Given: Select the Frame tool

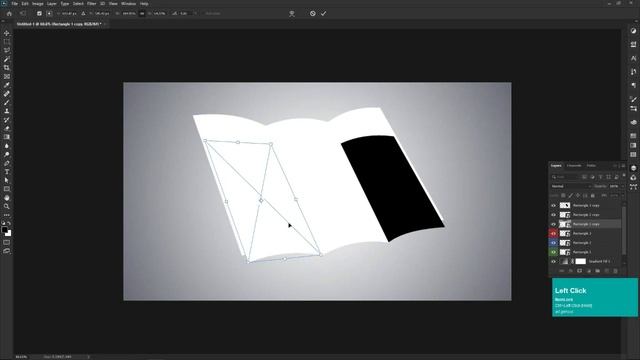Looking at the screenshot, I should point(7,76).
